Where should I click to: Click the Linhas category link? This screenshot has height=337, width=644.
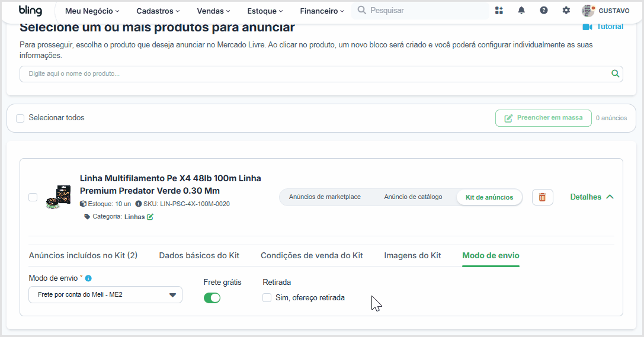(134, 217)
